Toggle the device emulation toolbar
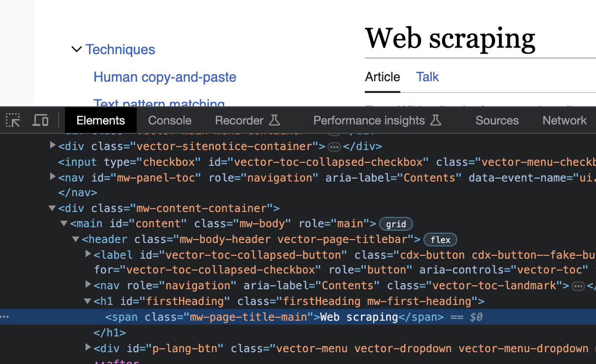Viewport: 596px width, 364px height. click(x=40, y=120)
